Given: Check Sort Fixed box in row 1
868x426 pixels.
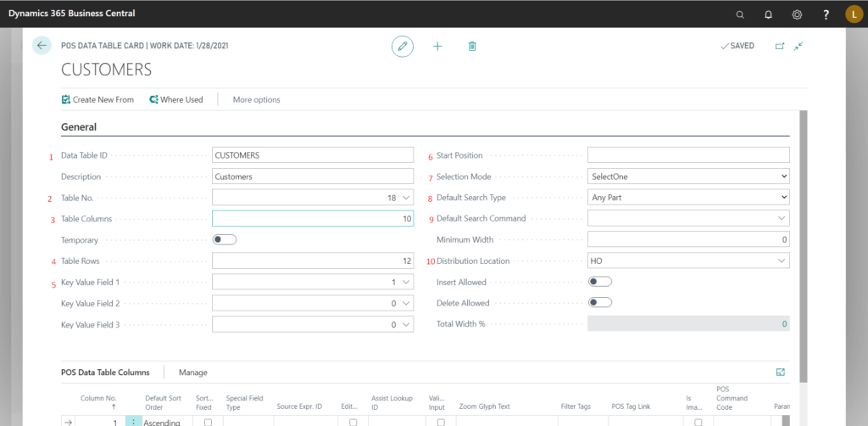Looking at the screenshot, I should click(209, 422).
